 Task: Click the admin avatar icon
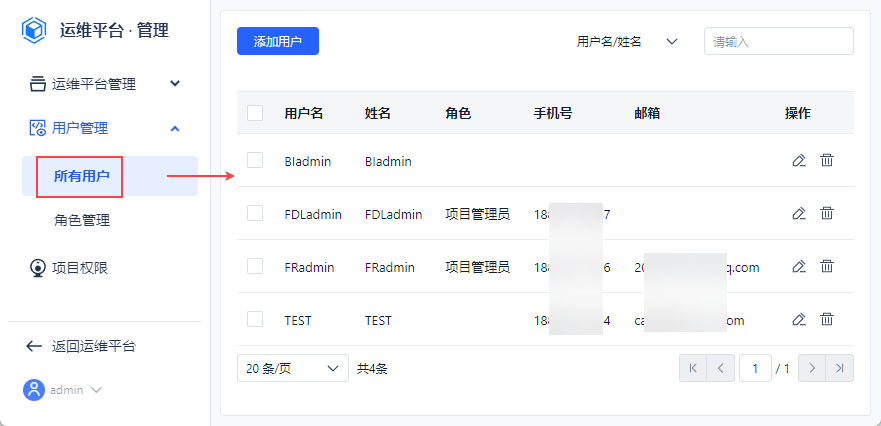click(x=34, y=390)
